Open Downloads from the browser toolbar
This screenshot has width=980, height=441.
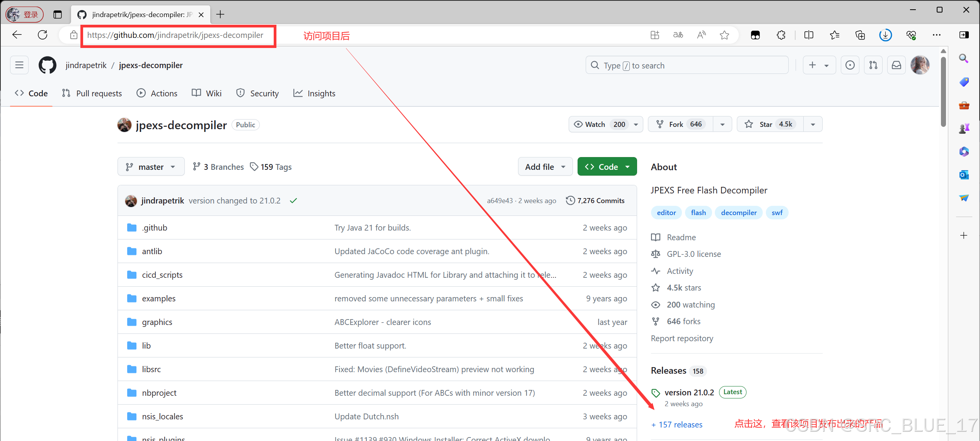click(x=885, y=35)
